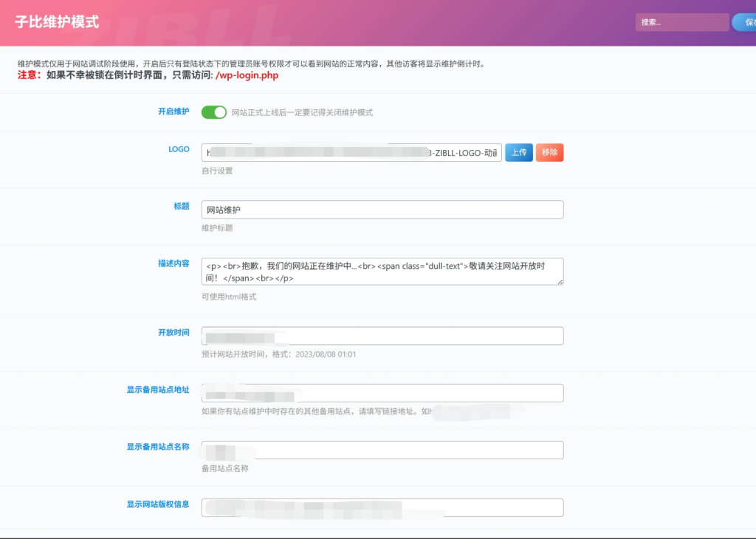Click the 显示网站版权信息 label
The width and height of the screenshot is (756, 539).
(158, 504)
